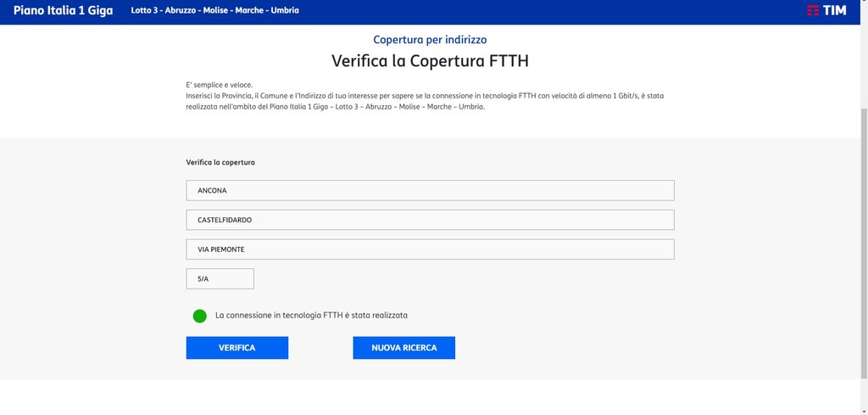Start over with the NUOVA RICERCA button
Screen dimensions: 868x415
click(x=403, y=348)
